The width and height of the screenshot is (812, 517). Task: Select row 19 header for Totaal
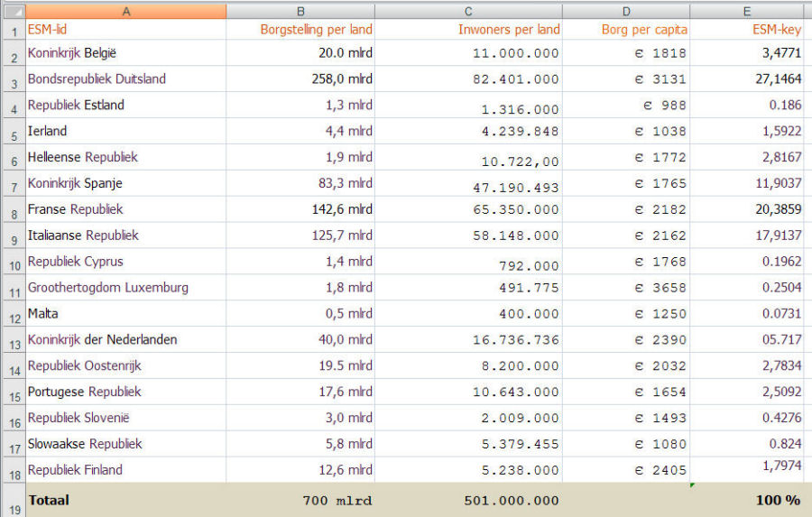coord(12,501)
